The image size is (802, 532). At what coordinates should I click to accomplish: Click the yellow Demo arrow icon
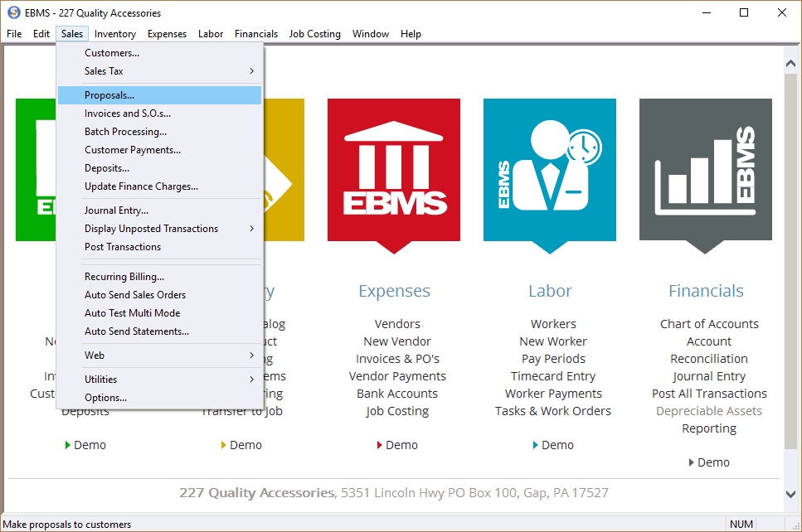point(224,445)
